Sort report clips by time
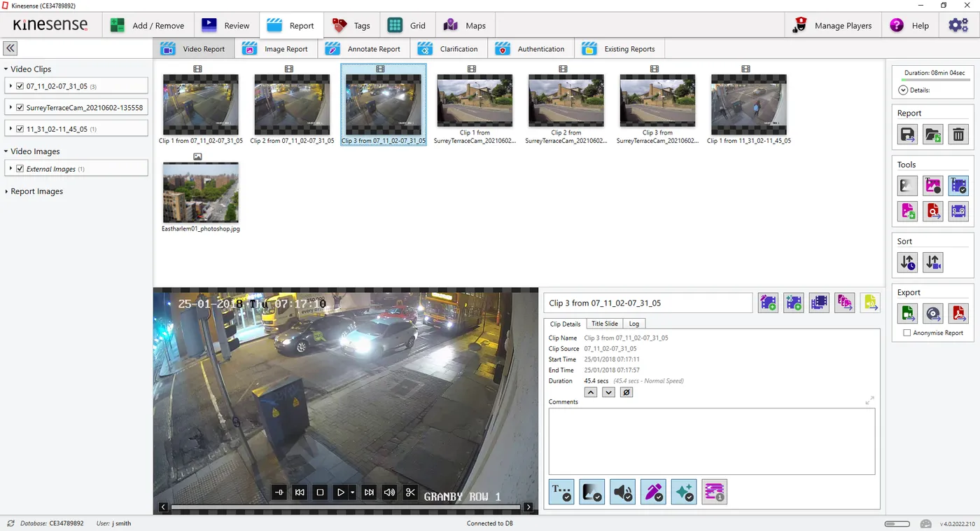This screenshot has height=531, width=980. [908, 262]
